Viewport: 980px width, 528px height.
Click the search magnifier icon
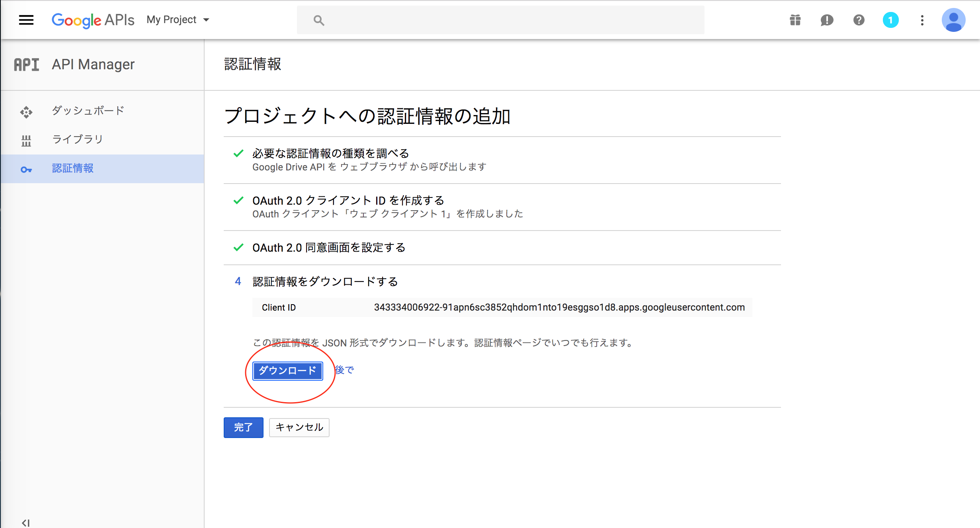tap(318, 20)
